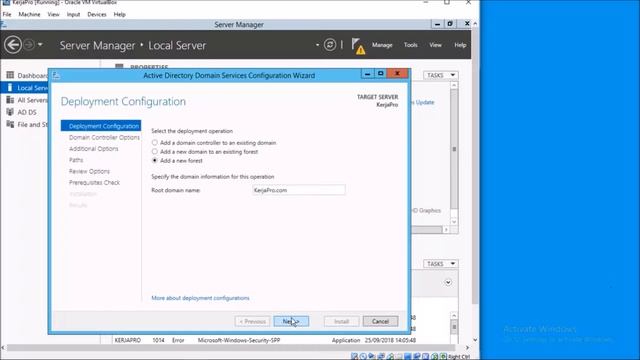Refresh Server Manager with the circular arrows icon
The width and height of the screenshot is (640, 360).
pyautogui.click(x=330, y=44)
